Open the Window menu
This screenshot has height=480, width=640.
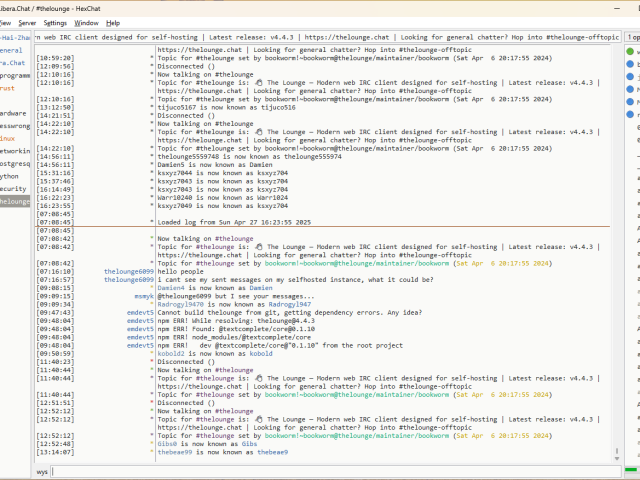point(87,22)
